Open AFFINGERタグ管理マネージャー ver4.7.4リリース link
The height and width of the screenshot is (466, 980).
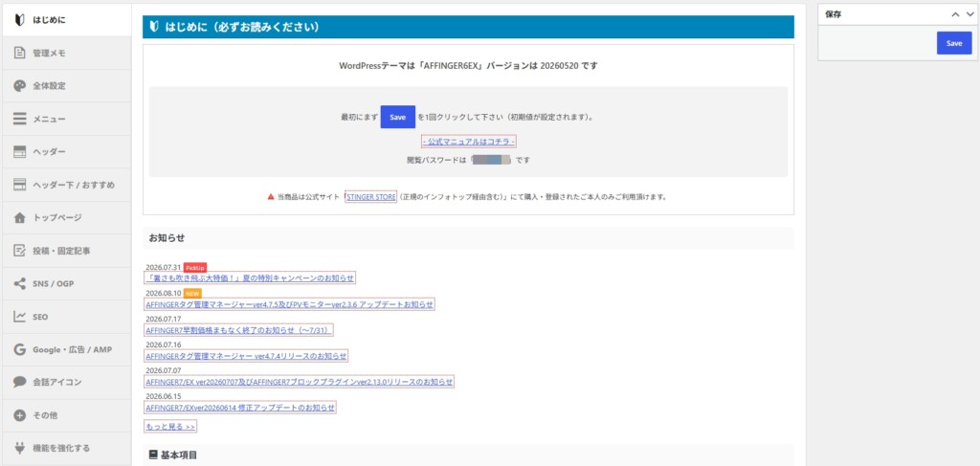click(x=246, y=356)
